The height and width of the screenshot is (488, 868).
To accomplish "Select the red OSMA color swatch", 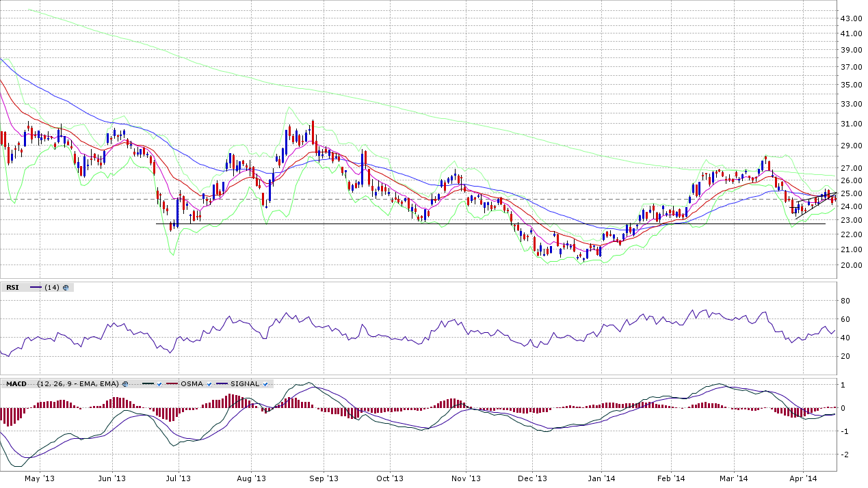I will tap(171, 384).
